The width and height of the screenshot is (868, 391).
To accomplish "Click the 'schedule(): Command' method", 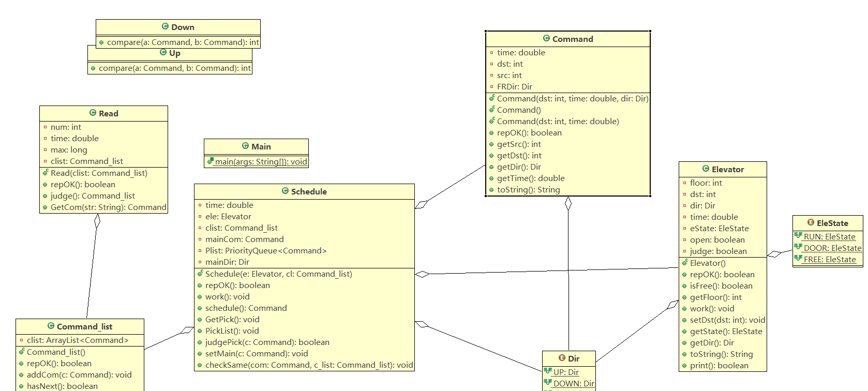I will 246,308.
